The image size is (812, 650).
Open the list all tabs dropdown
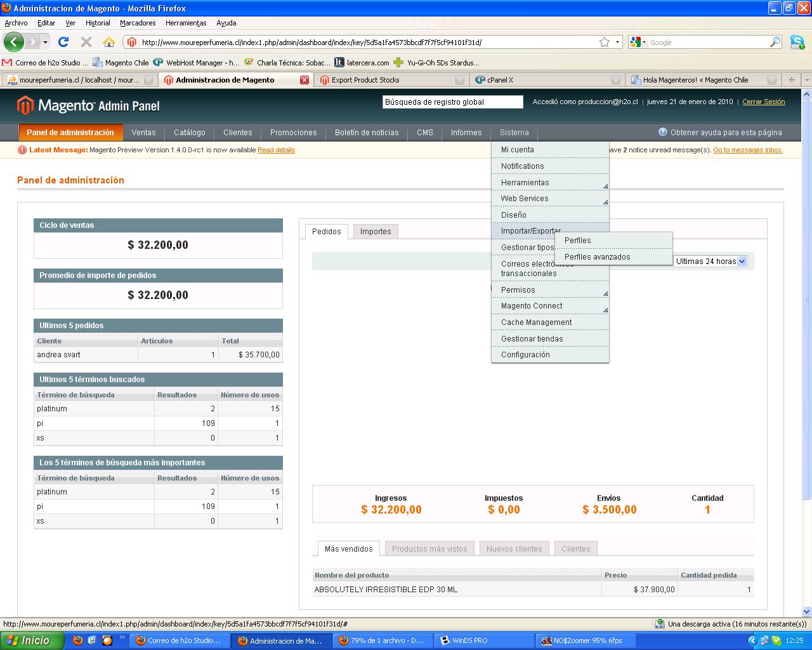tap(806, 80)
